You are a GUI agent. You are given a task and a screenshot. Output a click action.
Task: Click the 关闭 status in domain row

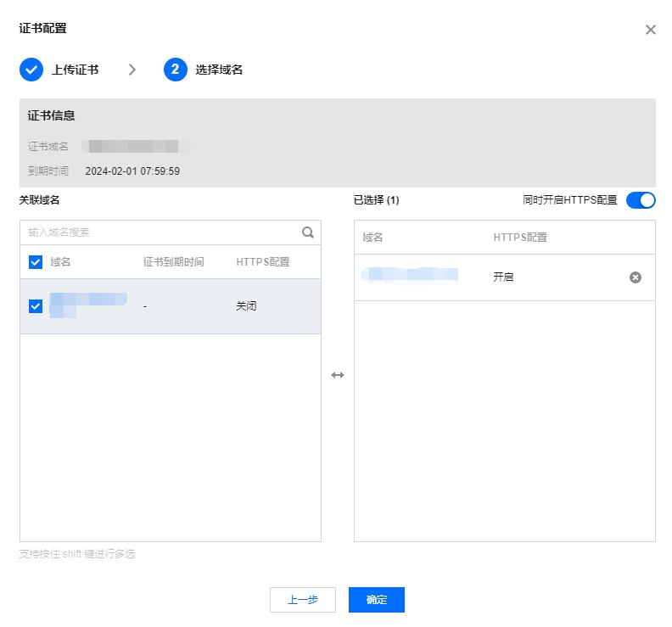(x=246, y=306)
